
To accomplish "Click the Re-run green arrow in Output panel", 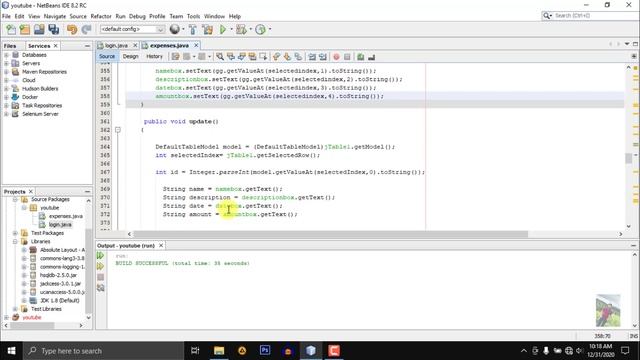I will 100,256.
